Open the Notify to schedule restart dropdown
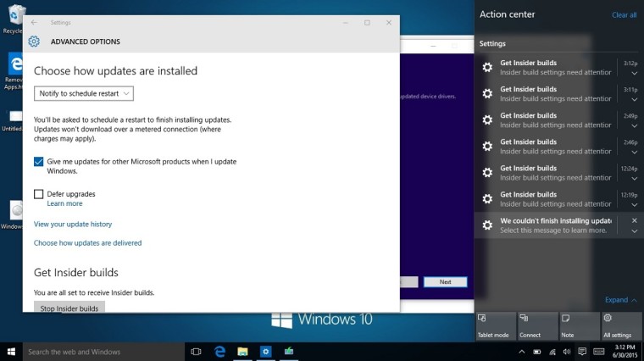Image resolution: width=644 pixels, height=361 pixels. click(x=84, y=93)
